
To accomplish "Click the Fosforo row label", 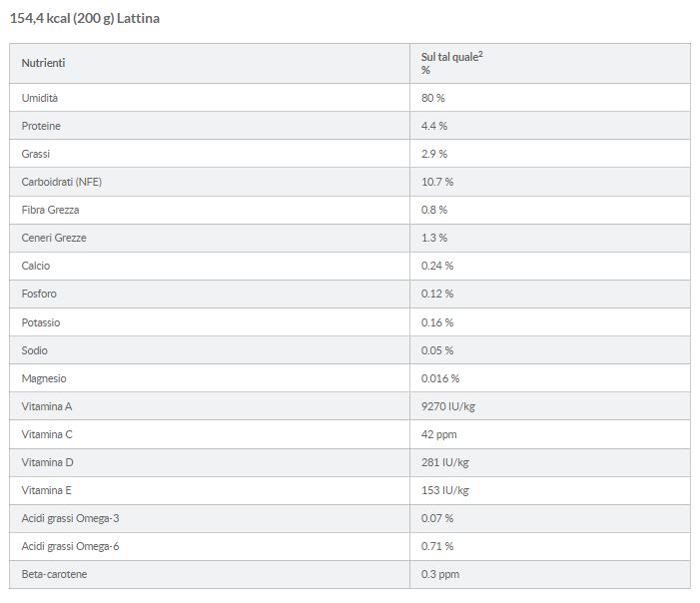I will pos(39,294).
